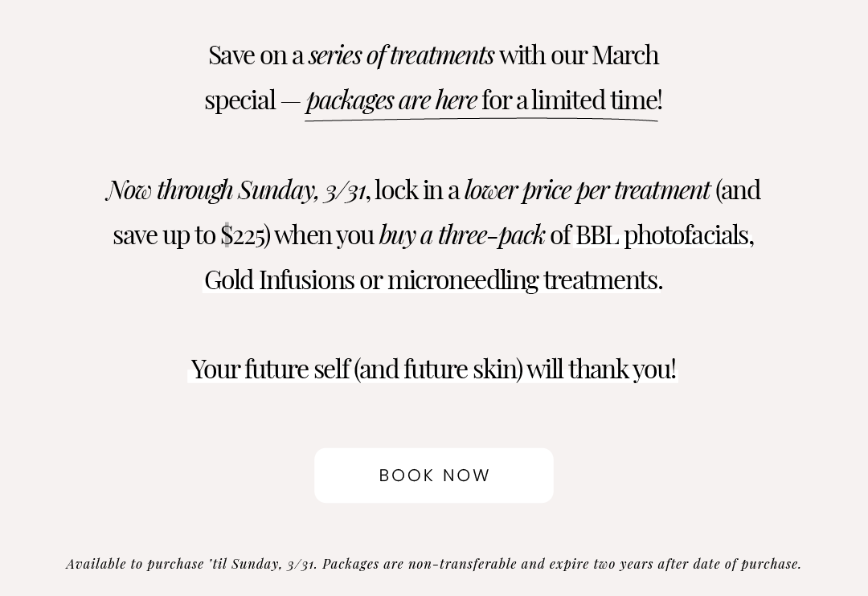Select the "(and future skin)" parenthetical
Viewport: 868px width, 596px height.
tap(439, 369)
